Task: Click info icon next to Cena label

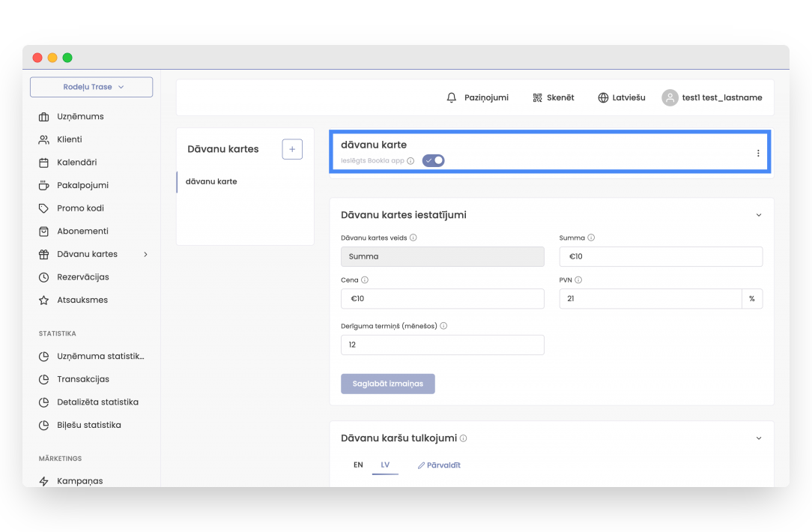Action: click(x=365, y=280)
